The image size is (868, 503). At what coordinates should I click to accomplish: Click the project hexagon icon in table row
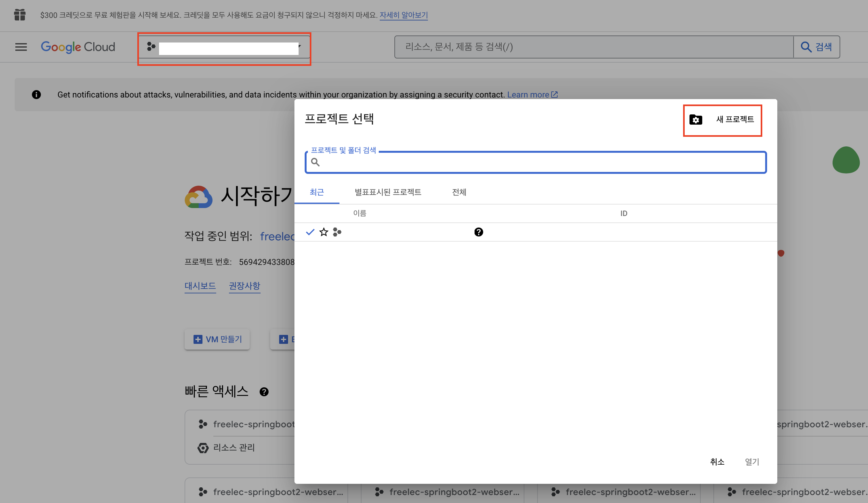click(x=337, y=232)
